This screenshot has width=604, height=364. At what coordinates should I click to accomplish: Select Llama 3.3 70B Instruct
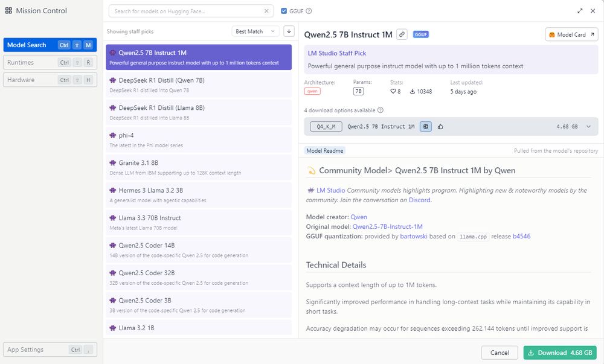click(x=199, y=222)
